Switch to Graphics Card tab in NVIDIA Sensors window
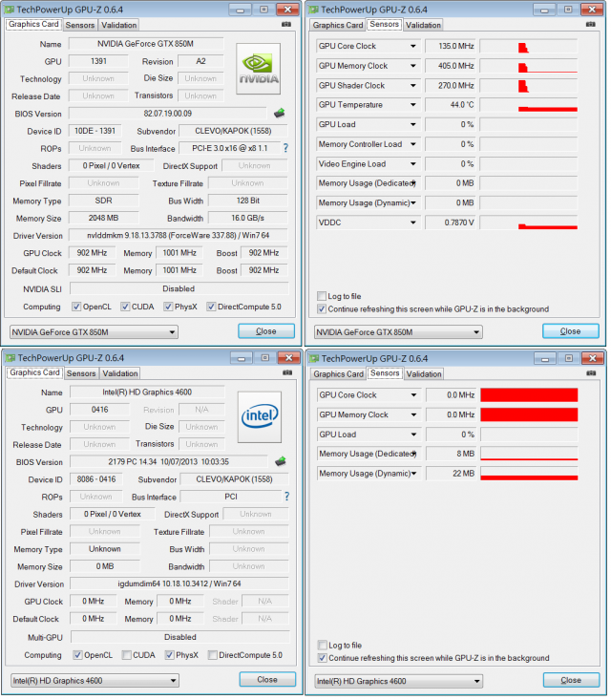Screen dimensions: 611x700 (338, 26)
